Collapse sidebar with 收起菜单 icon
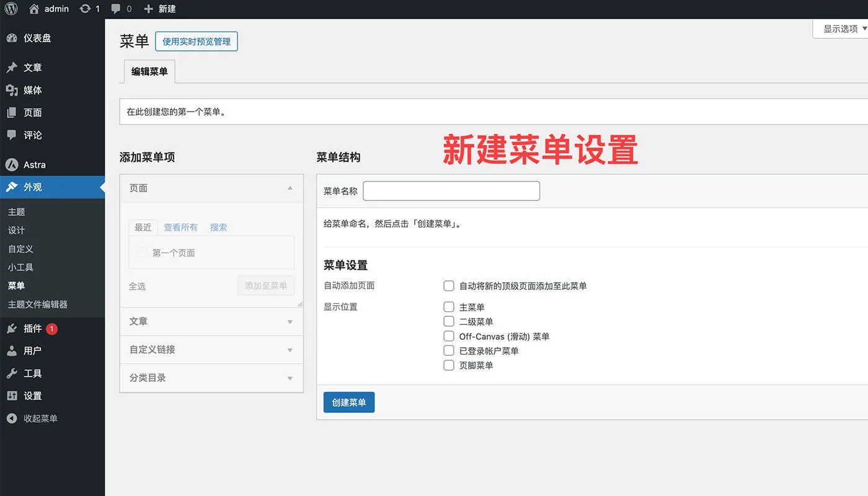868x496 pixels. pos(12,418)
